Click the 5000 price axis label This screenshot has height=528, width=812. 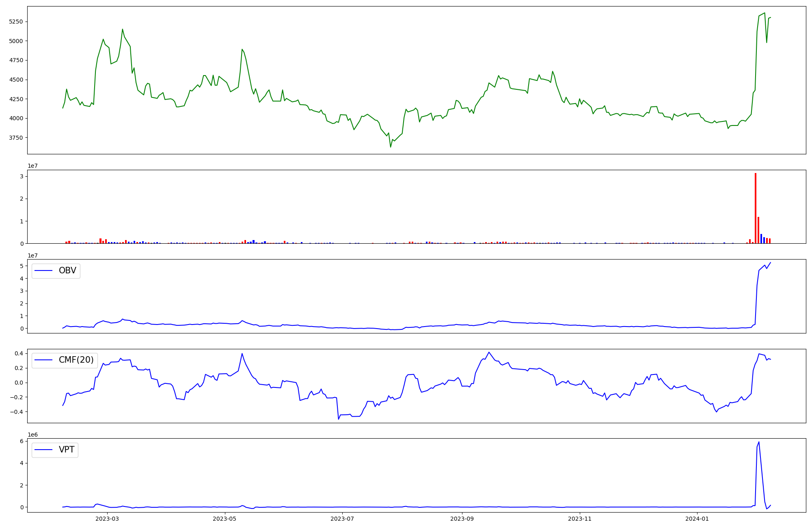point(16,41)
